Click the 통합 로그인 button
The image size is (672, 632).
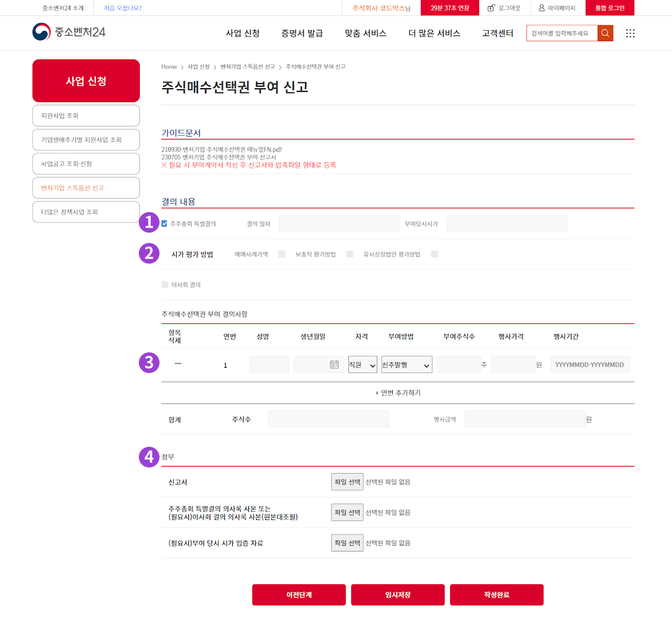[x=610, y=8]
